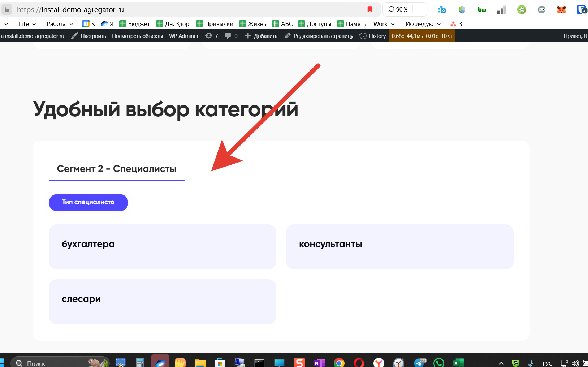
Task: Open the signal bars extension icon
Action: click(502, 10)
